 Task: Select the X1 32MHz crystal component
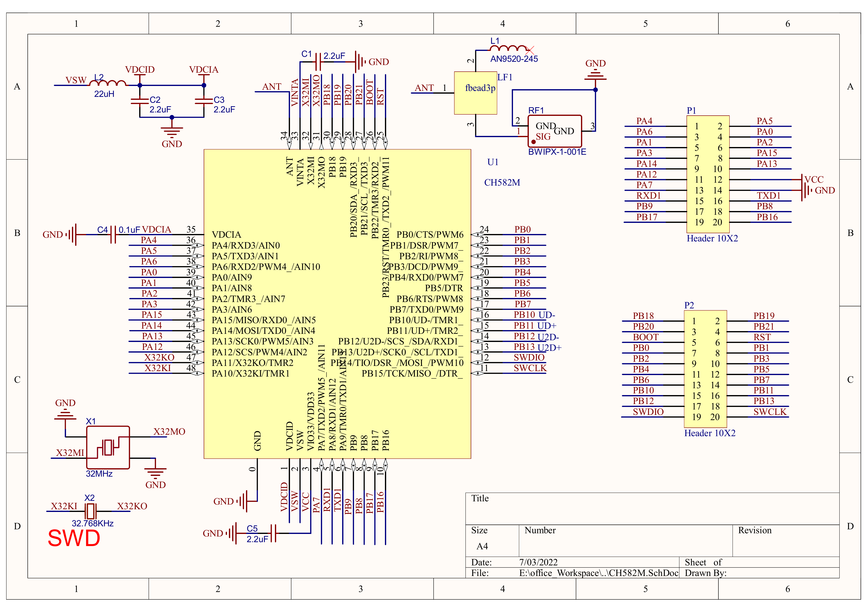click(x=108, y=447)
